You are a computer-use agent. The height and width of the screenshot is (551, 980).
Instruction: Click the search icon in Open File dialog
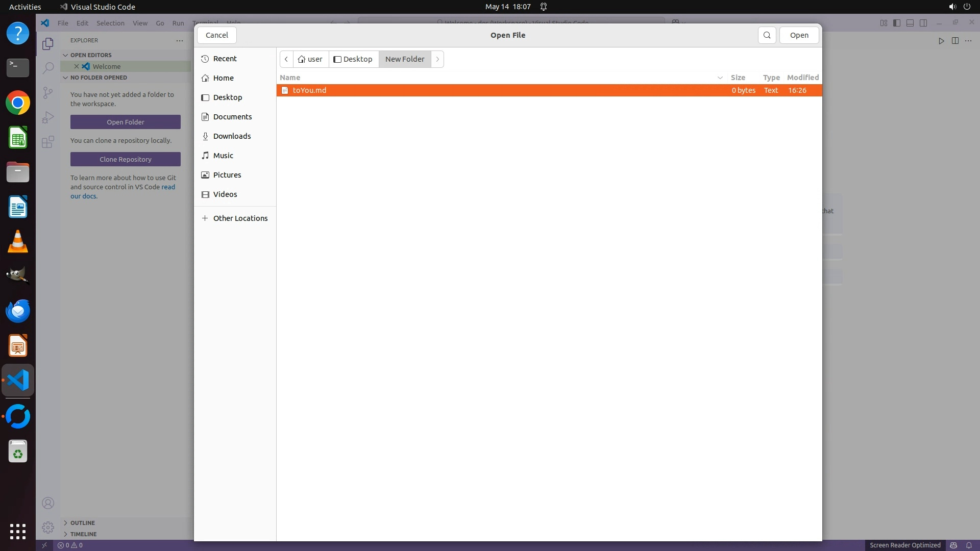pos(767,35)
